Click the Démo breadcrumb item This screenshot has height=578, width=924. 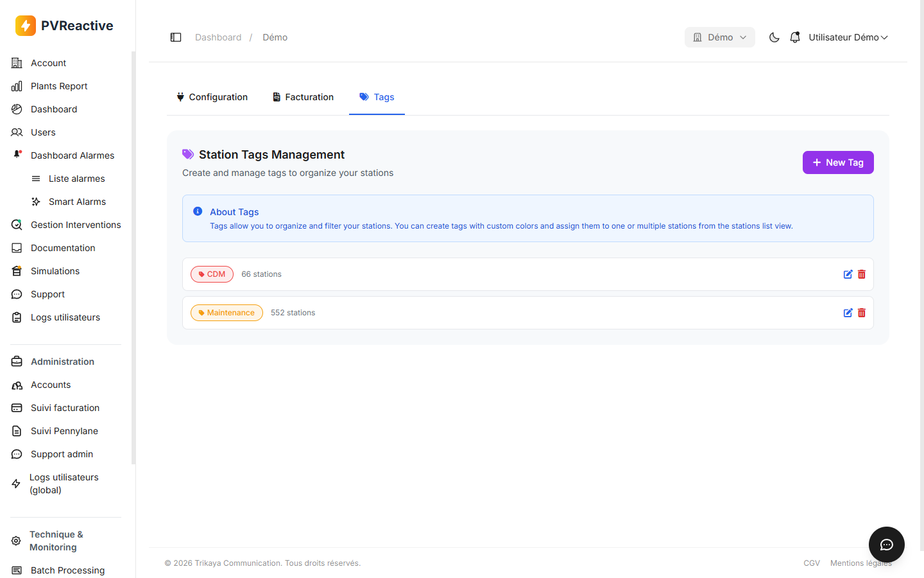point(275,37)
